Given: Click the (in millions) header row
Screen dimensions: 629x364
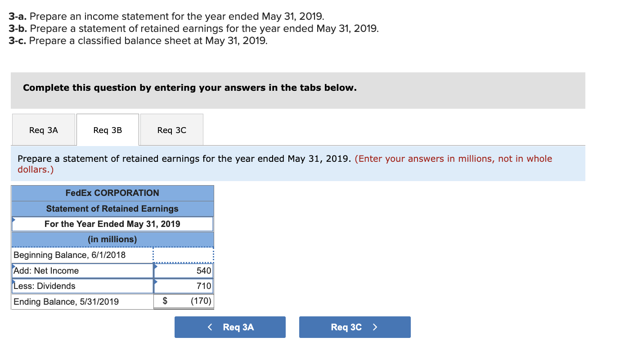Looking at the screenshot, I should [x=112, y=239].
